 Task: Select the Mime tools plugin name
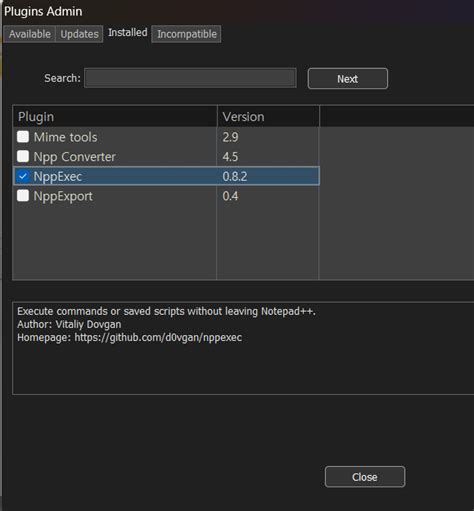(65, 137)
